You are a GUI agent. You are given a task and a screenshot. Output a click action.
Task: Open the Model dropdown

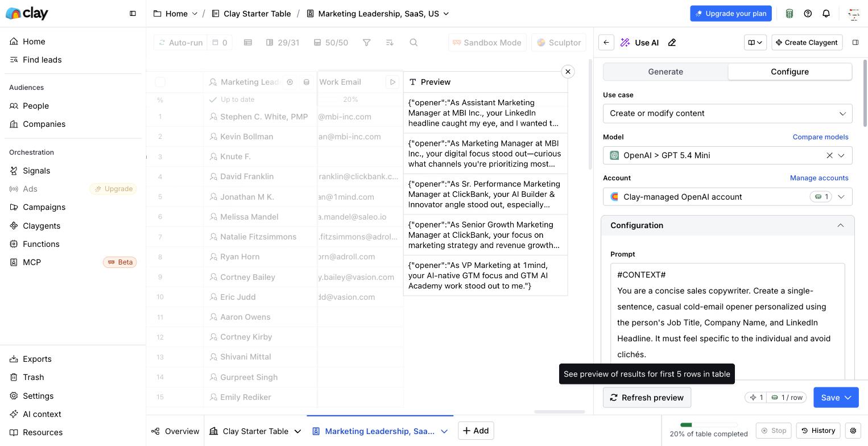tap(728, 155)
